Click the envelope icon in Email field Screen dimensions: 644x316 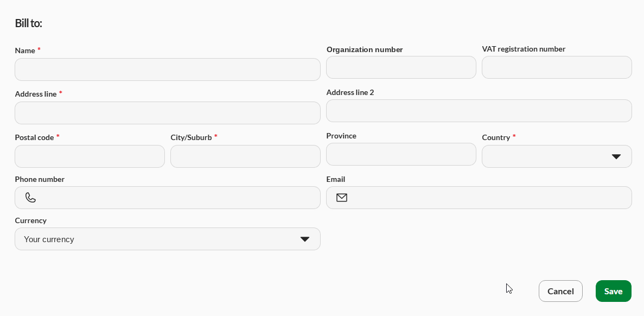click(x=342, y=198)
